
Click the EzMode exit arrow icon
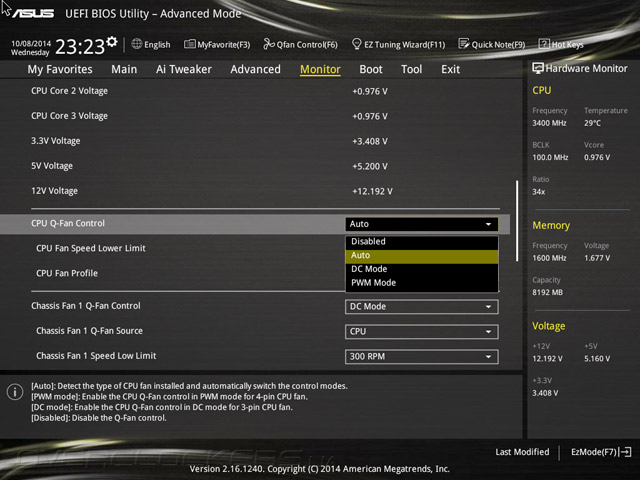click(x=625, y=452)
